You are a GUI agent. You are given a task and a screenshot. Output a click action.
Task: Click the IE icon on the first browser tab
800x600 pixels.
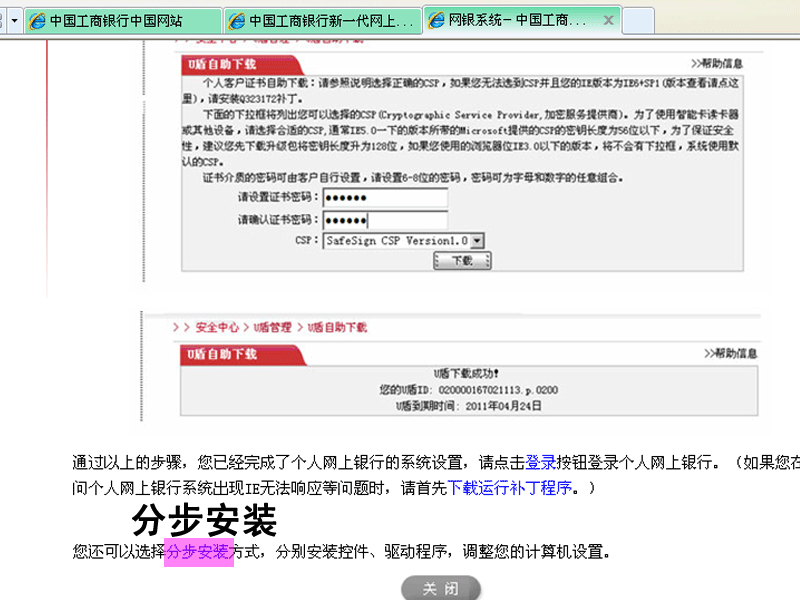point(36,19)
